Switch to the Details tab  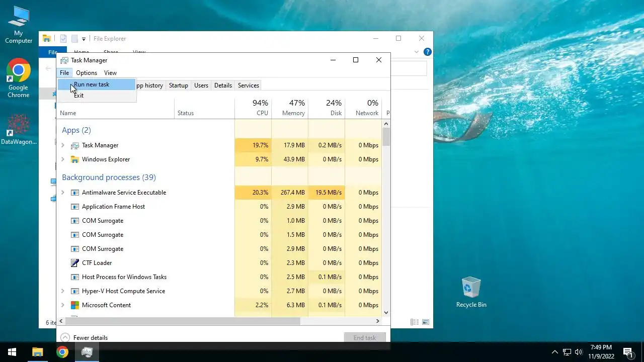tap(223, 85)
